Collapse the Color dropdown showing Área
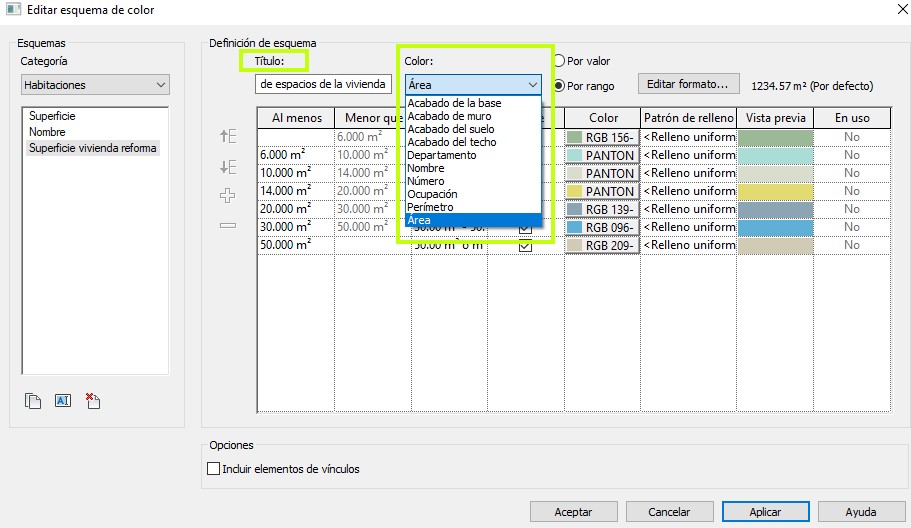Image resolution: width=911 pixels, height=528 pixels. 532,86
